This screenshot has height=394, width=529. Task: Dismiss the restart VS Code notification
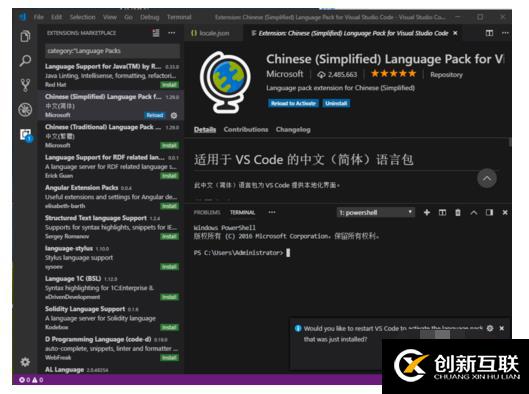502,328
